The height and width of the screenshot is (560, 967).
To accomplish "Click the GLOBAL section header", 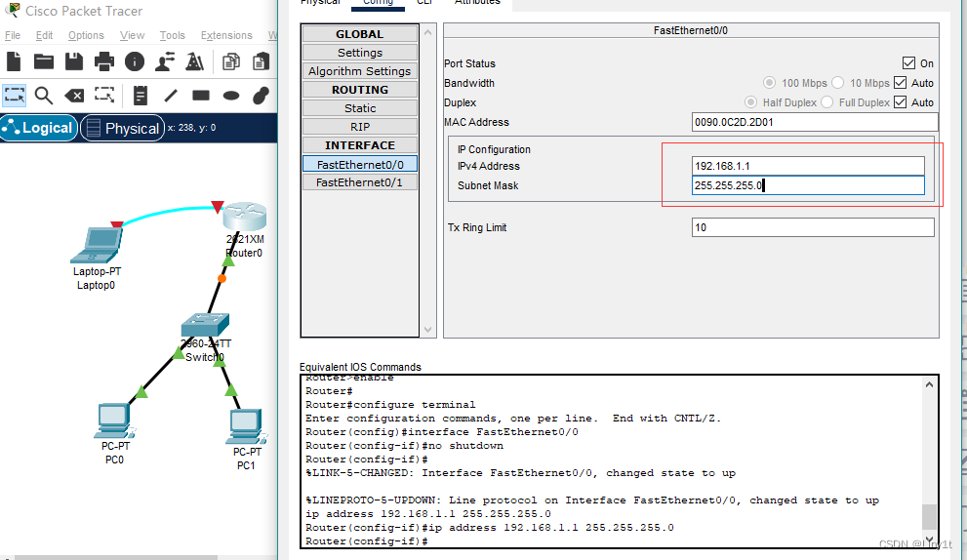I will click(x=360, y=34).
